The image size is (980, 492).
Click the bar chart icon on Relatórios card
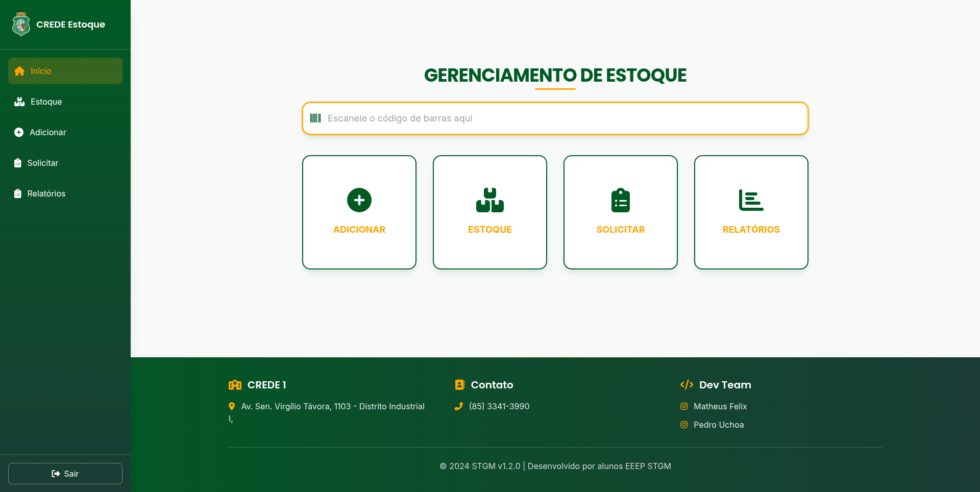click(751, 200)
